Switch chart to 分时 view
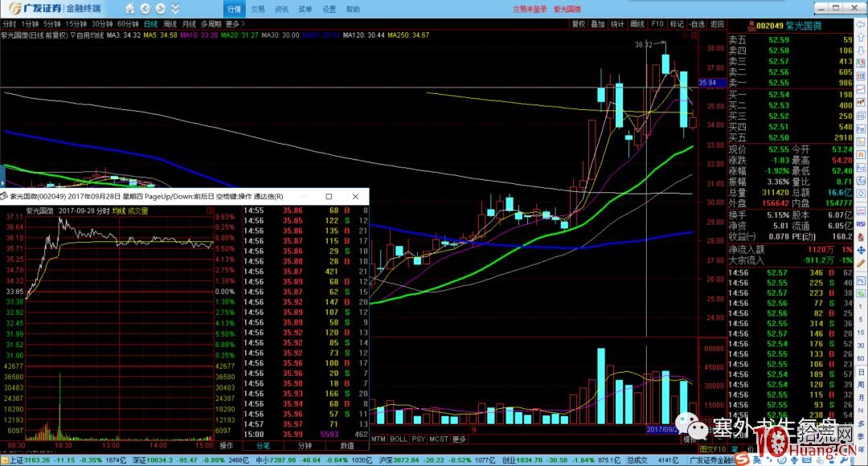Image resolution: width=868 pixels, height=466 pixels. pyautogui.click(x=9, y=24)
